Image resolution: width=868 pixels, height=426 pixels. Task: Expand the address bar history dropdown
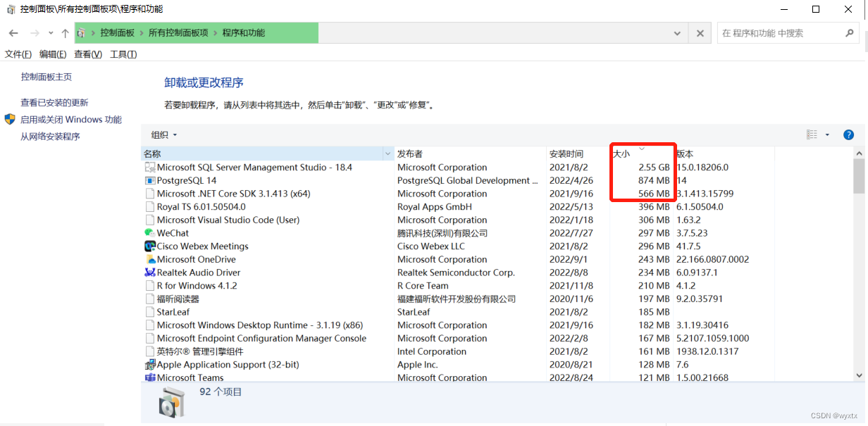[x=678, y=33]
